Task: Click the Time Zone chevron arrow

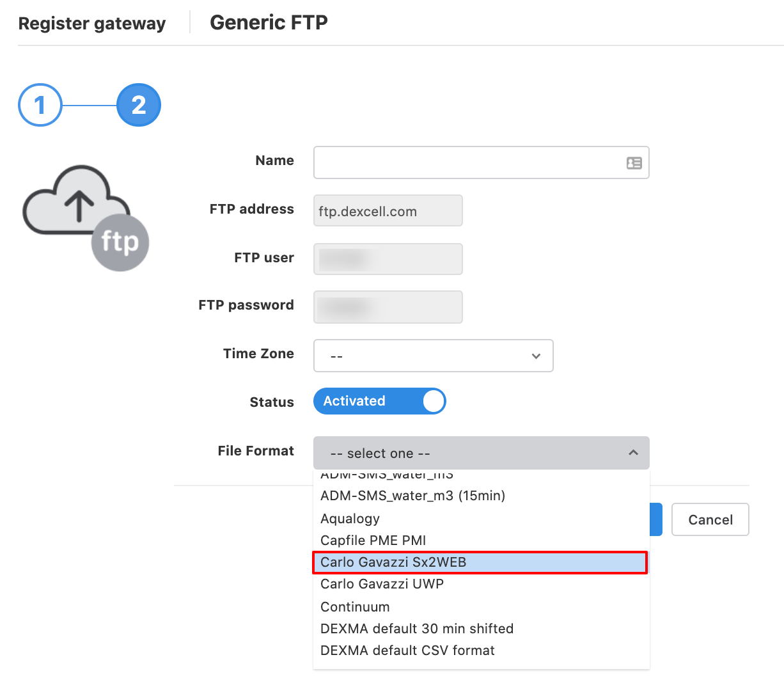Action: [536, 356]
